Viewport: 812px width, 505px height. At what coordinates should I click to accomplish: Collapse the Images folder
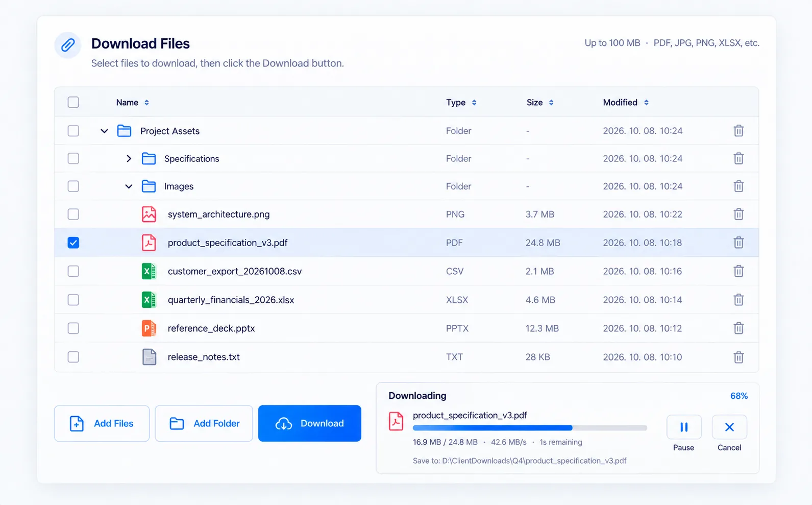coord(129,186)
